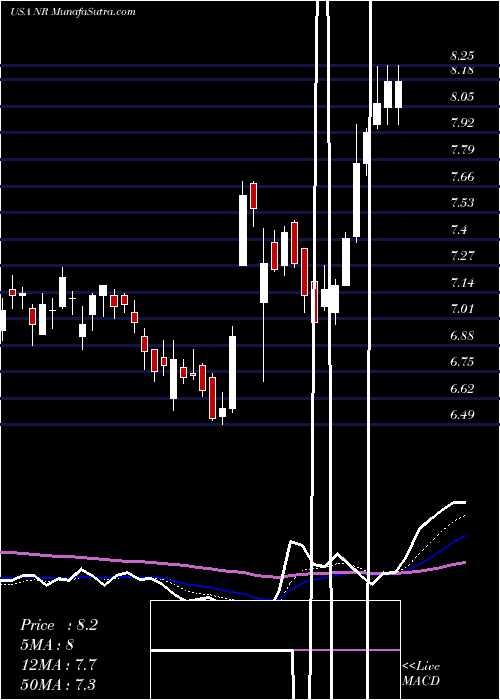This screenshot has height=700, width=500.
Task: Click the 6.75 price axis label
Action: coord(462,362)
